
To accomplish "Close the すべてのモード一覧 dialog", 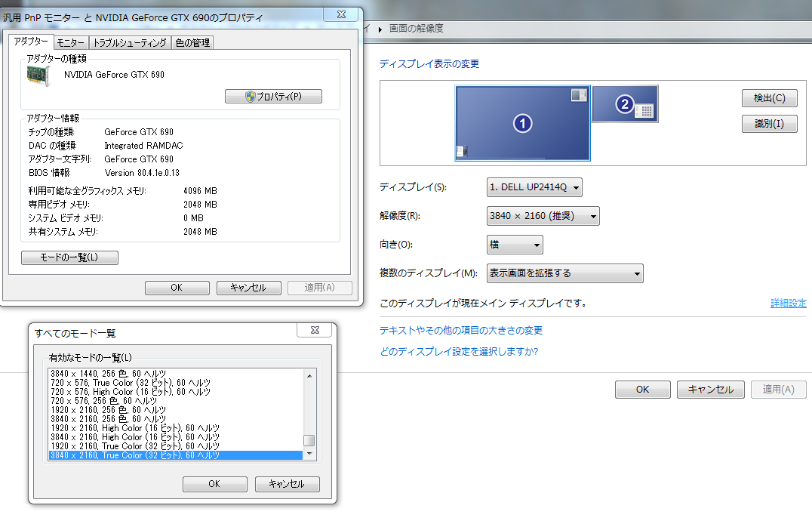I will click(315, 330).
